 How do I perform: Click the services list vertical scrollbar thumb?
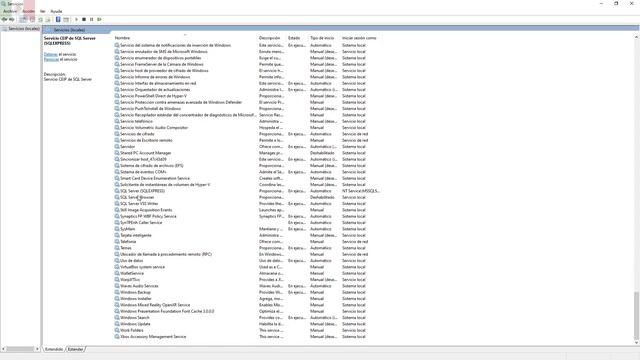(636, 316)
